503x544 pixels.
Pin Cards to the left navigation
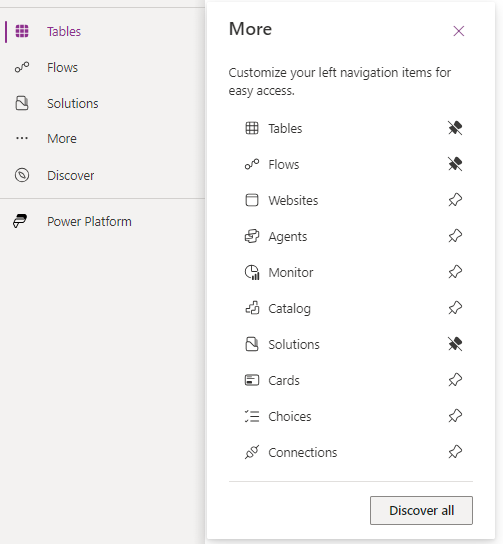coord(455,380)
